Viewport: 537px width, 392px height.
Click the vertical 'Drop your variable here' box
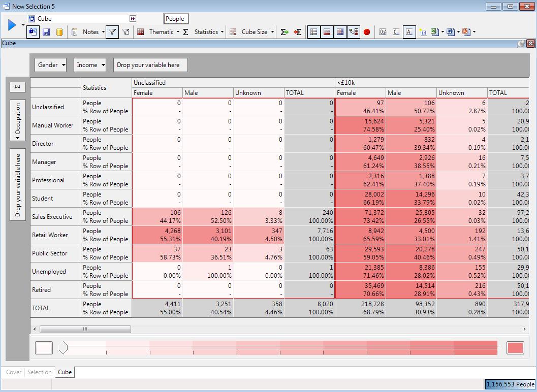pos(18,184)
